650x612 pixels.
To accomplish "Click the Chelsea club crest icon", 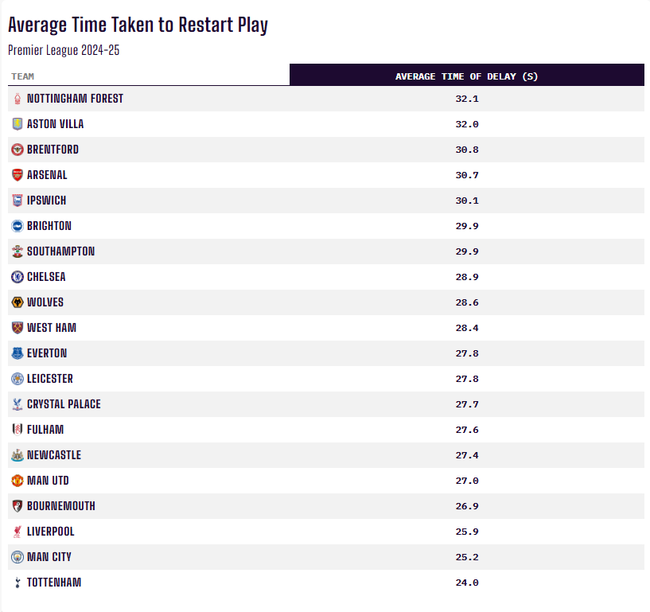I will click(17, 277).
